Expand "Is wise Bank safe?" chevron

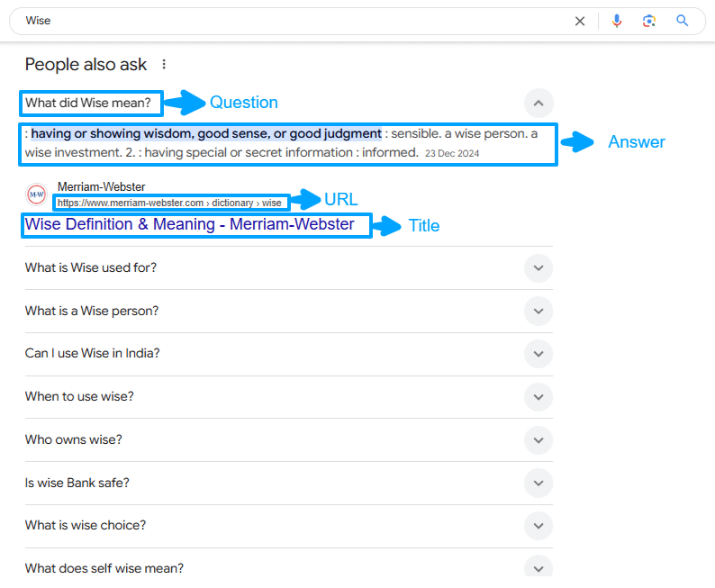click(x=538, y=483)
